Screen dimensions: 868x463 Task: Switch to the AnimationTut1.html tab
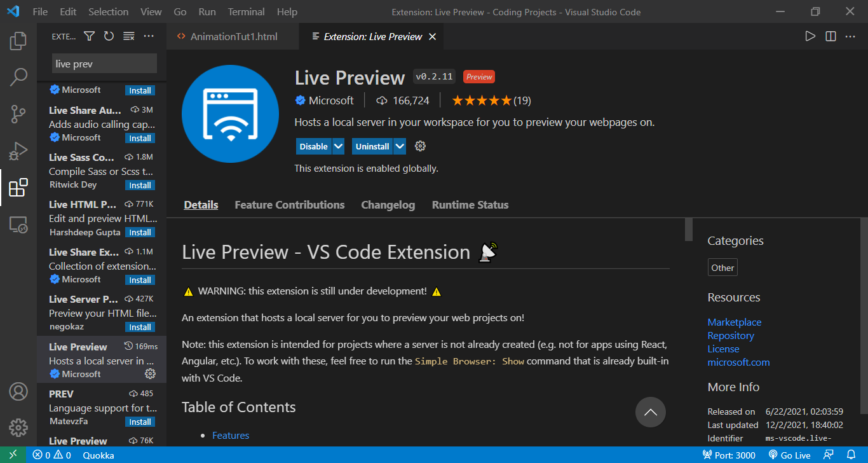[x=233, y=37]
